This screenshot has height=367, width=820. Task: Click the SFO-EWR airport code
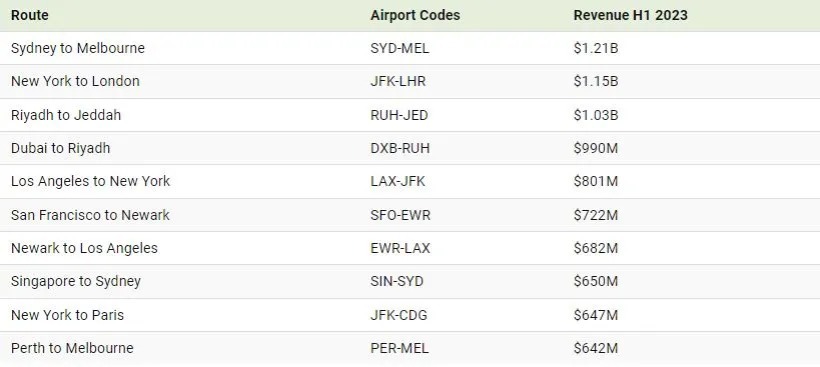(x=401, y=215)
